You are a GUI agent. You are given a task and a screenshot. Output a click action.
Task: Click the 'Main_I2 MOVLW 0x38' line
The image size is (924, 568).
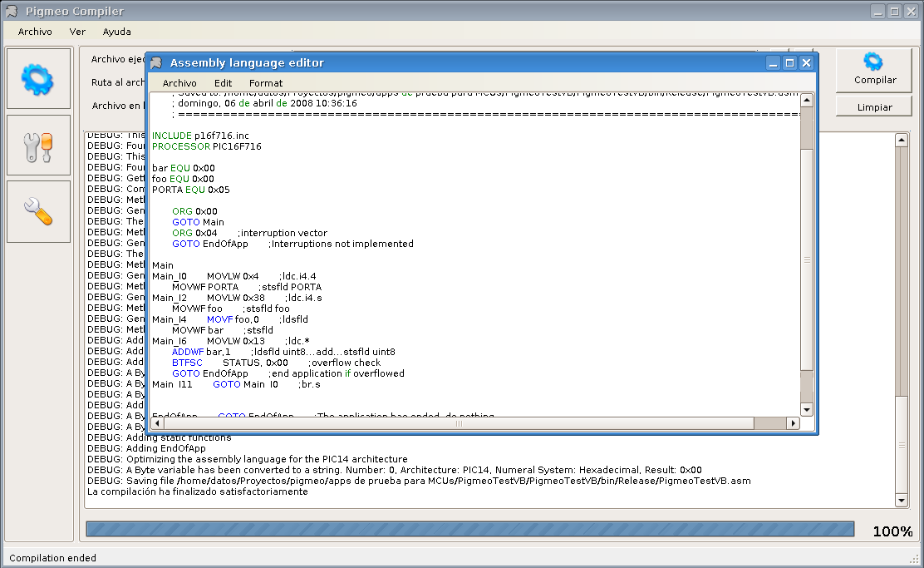click(x=237, y=298)
